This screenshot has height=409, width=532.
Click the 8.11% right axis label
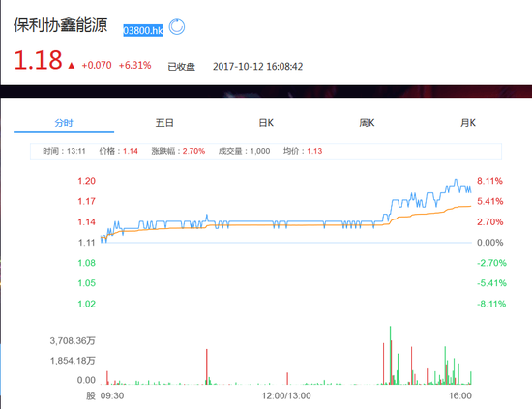(489, 181)
